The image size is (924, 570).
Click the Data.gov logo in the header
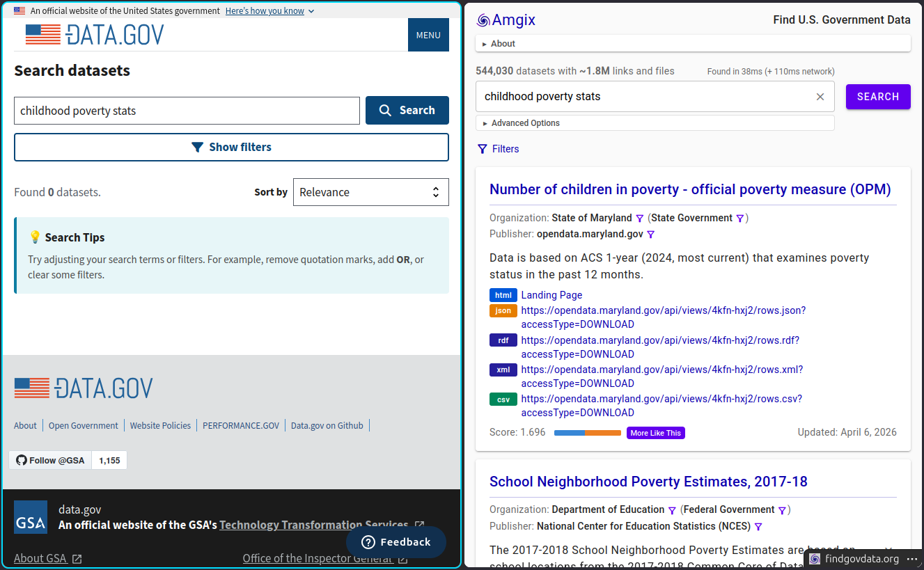(x=95, y=35)
